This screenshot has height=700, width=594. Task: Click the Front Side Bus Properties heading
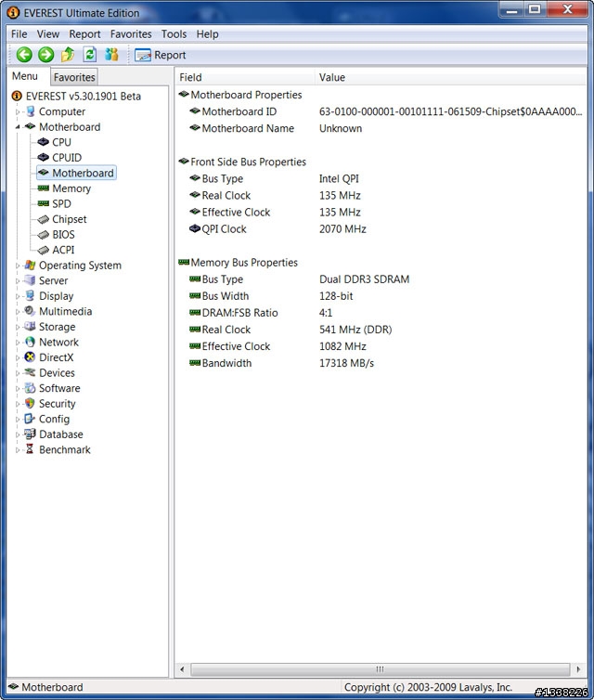[x=248, y=162]
